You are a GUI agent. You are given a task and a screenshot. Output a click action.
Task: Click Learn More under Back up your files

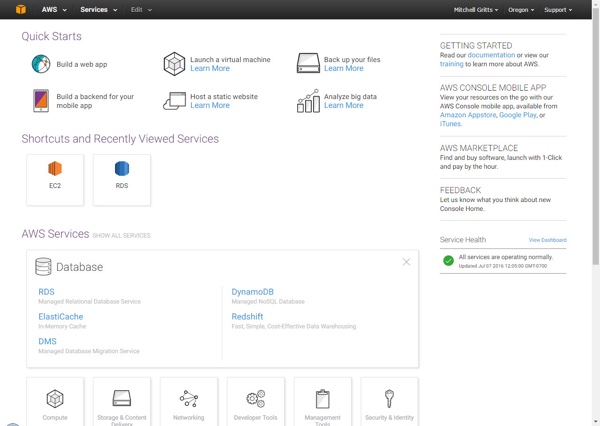click(x=344, y=69)
